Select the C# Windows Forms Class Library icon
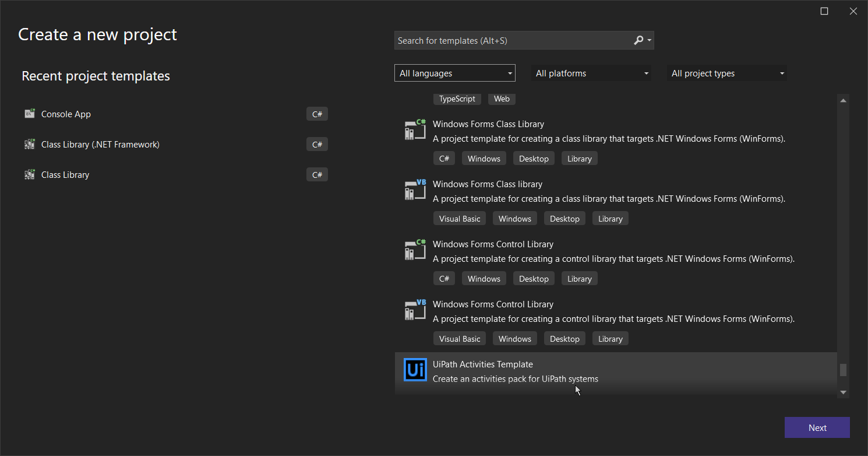 415,129
